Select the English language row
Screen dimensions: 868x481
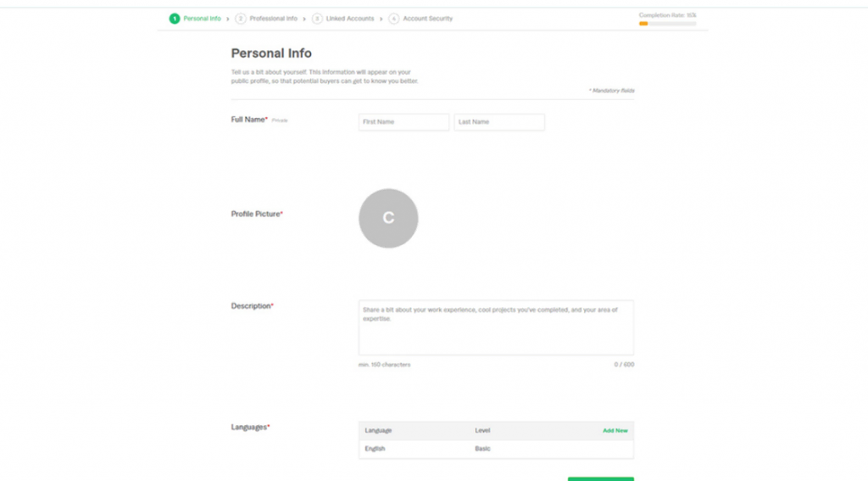point(375,449)
